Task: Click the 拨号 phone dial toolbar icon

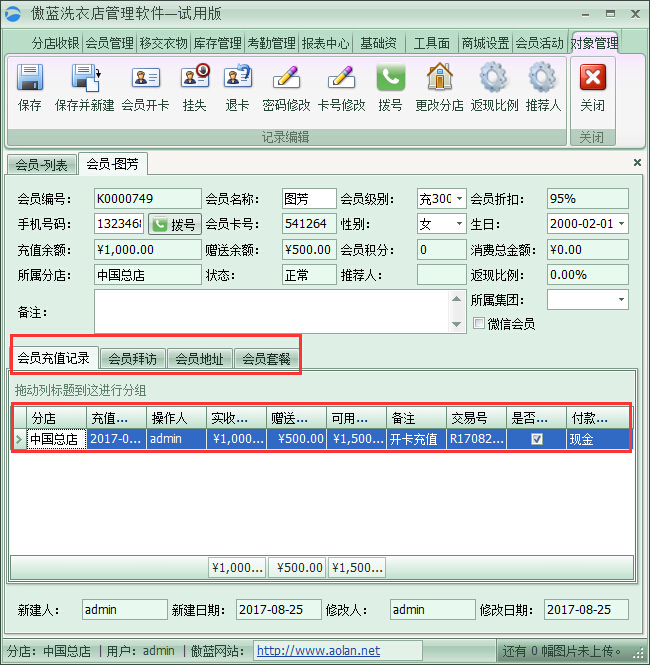Action: click(x=390, y=79)
